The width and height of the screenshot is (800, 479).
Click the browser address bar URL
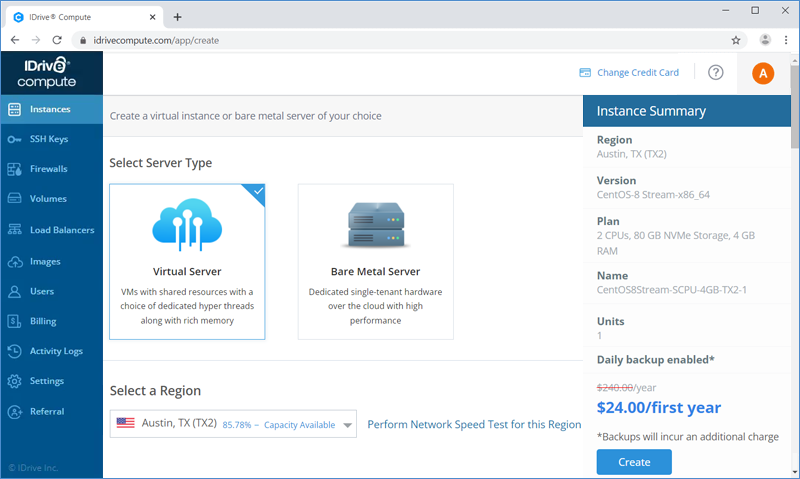pos(156,40)
